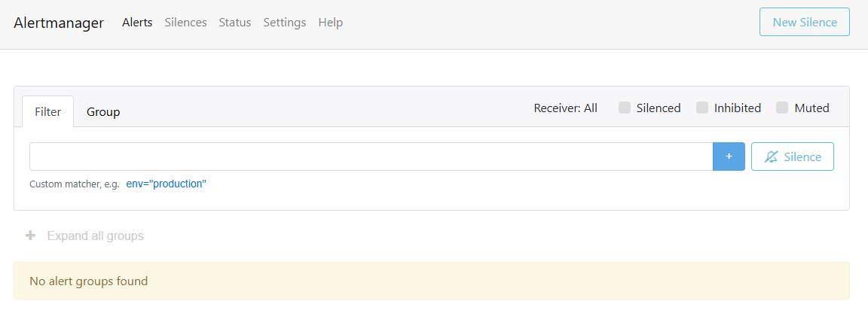Go to the Status page
Screen dimensions: 868x310
coord(235,23)
